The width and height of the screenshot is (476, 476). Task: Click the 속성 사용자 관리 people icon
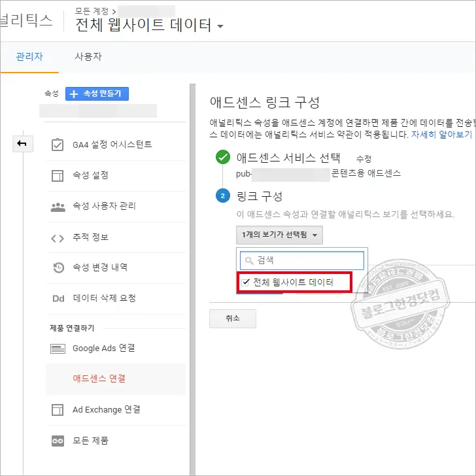pyautogui.click(x=58, y=207)
